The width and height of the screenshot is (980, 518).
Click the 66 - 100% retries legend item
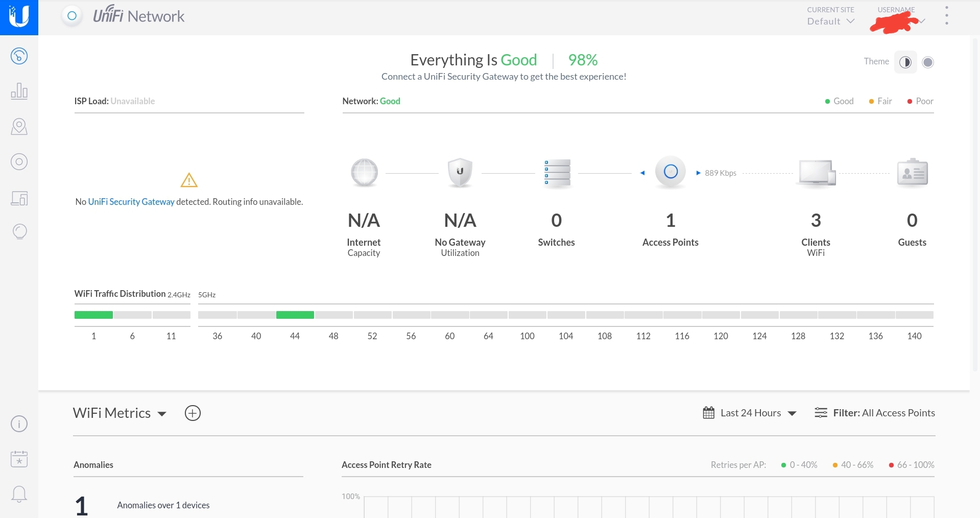[912, 465]
